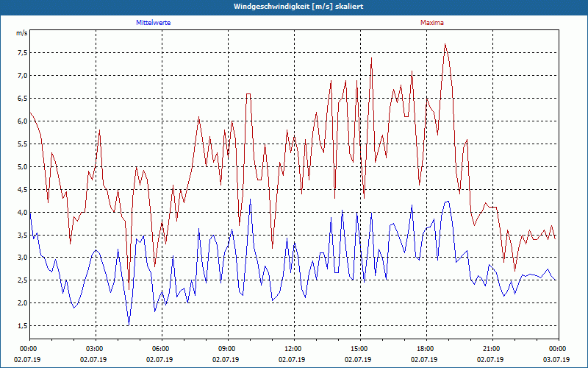The height and width of the screenshot is (368, 588).
Task: Click the 4,0 y-axis value
Action: coord(23,212)
